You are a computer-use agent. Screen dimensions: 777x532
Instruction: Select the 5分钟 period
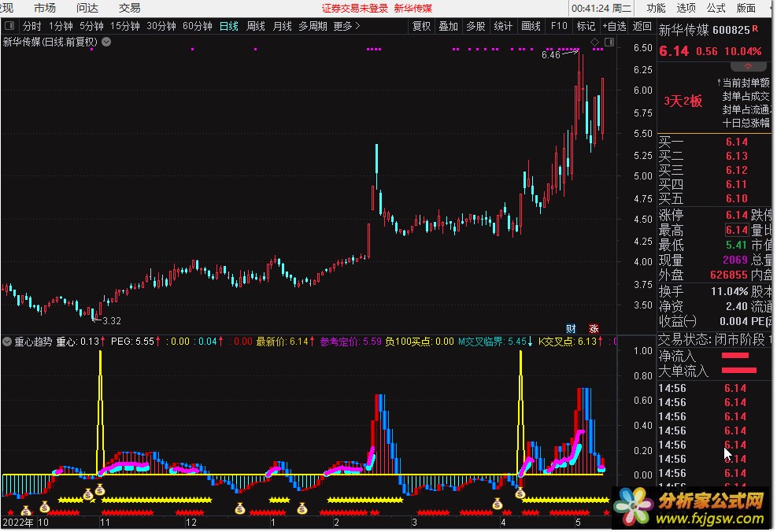(91, 26)
